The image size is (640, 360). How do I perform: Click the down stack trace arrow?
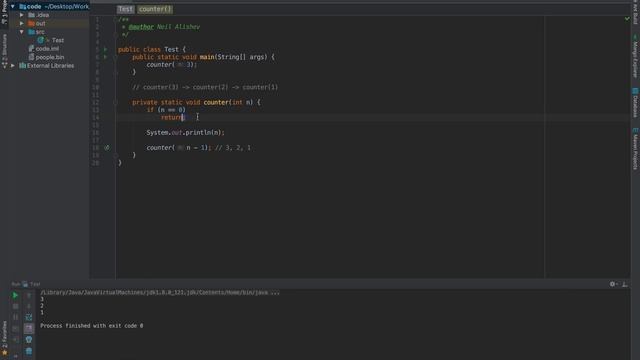coord(29,306)
